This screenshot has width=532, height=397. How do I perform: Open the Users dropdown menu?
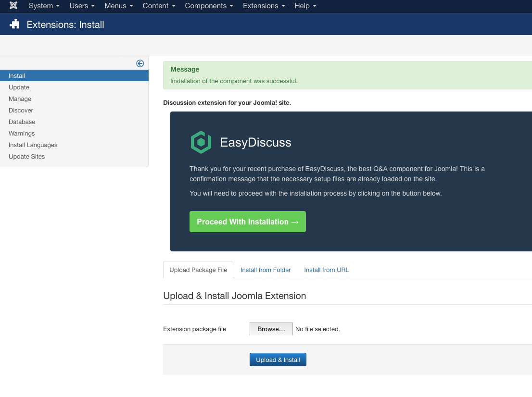click(x=82, y=6)
